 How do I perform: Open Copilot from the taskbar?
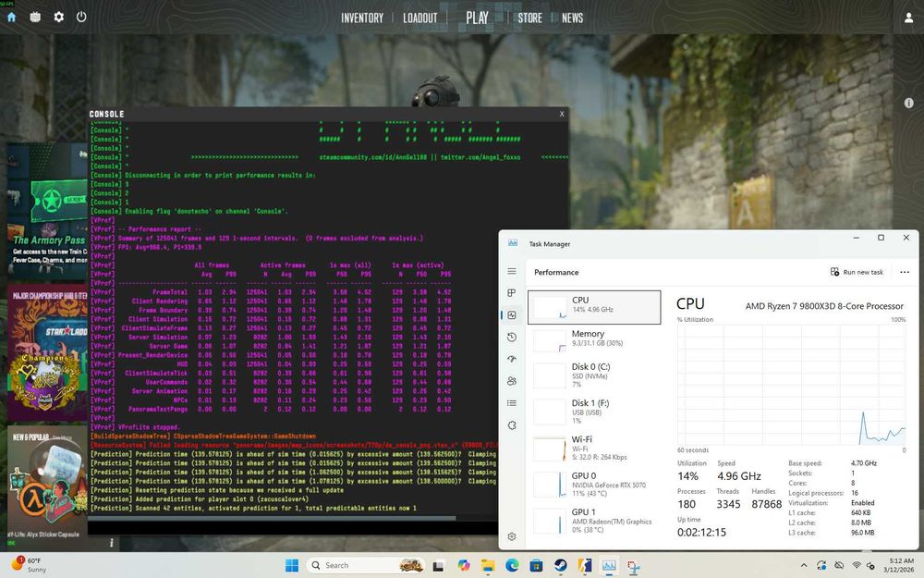[463, 566]
